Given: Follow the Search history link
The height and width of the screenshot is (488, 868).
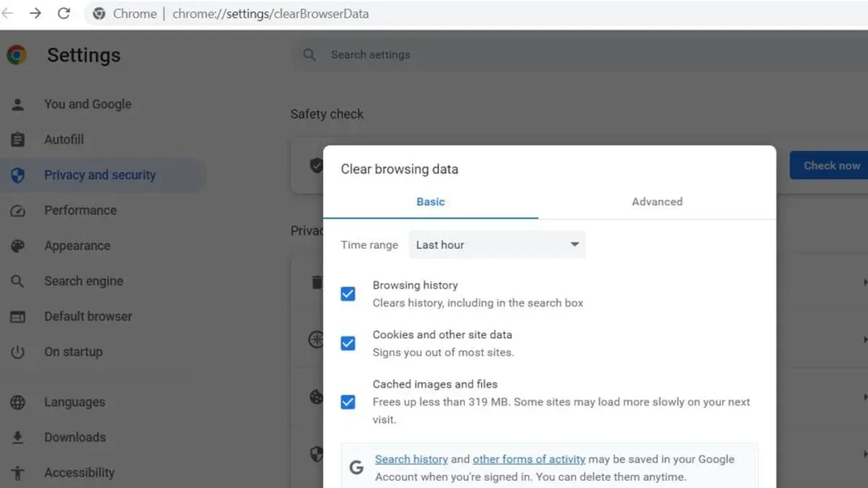Looking at the screenshot, I should tap(412, 459).
